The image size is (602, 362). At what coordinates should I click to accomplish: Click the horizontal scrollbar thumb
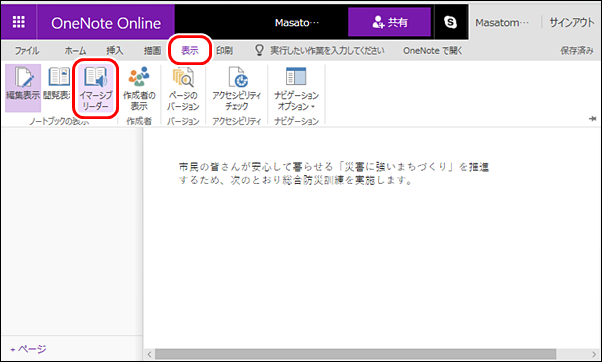[356, 354]
